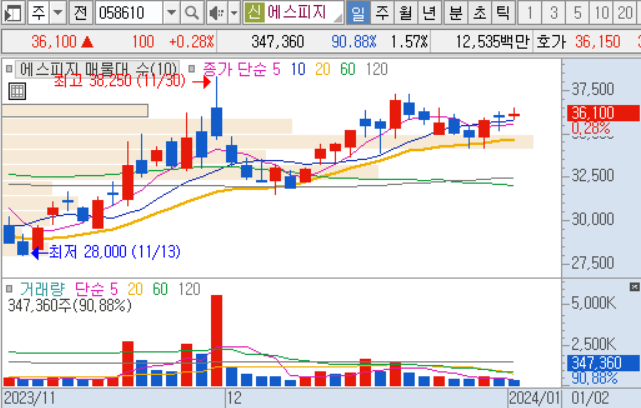Click the 에스피지 매물대 수(10) label
Viewport: 641px width, 408px height.
point(98,69)
